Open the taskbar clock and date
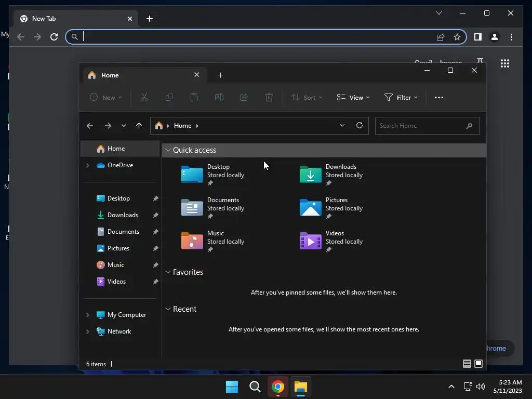Viewport: 532px width, 399px height. tap(508, 387)
